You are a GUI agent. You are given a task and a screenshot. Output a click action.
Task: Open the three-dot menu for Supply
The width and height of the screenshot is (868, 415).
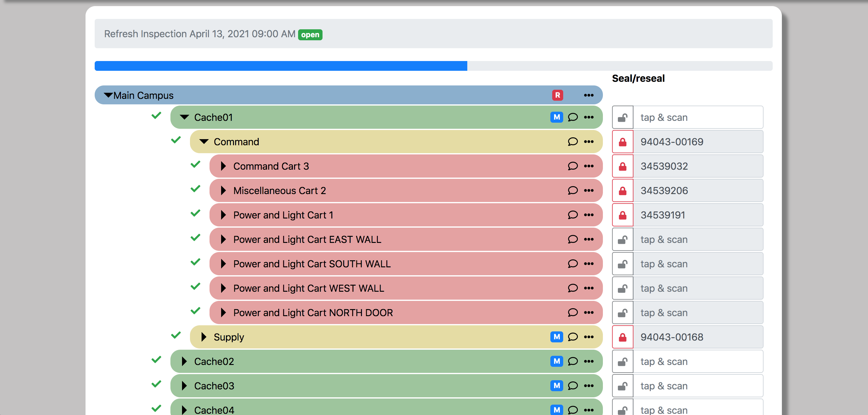tap(589, 337)
